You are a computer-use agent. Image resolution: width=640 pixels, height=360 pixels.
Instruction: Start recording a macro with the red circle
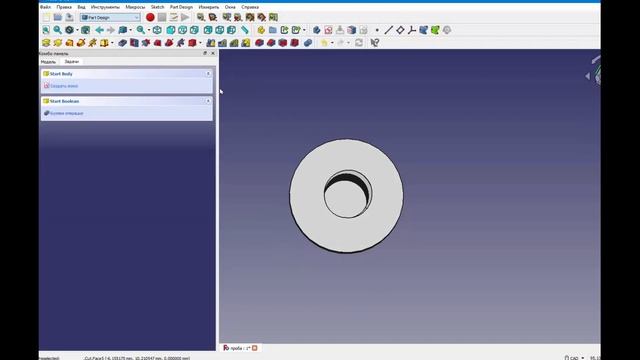150,17
